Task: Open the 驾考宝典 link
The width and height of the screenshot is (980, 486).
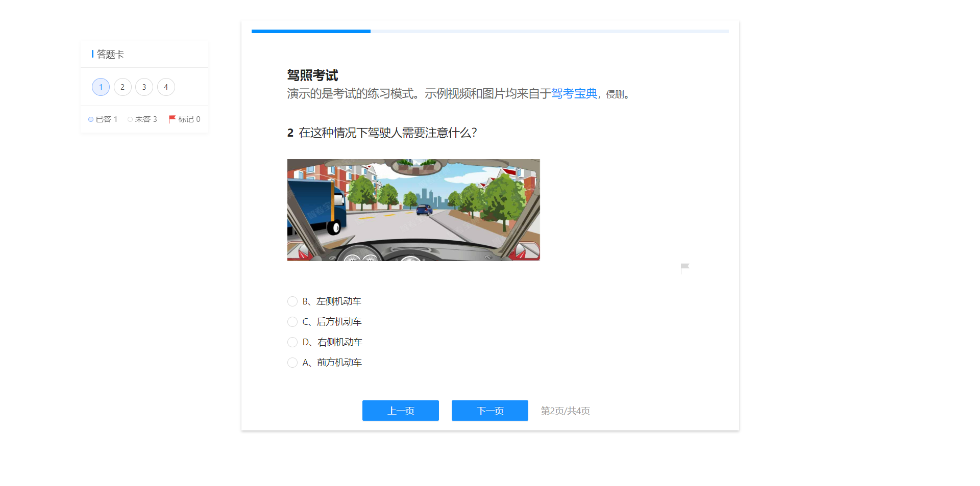Action: click(574, 94)
